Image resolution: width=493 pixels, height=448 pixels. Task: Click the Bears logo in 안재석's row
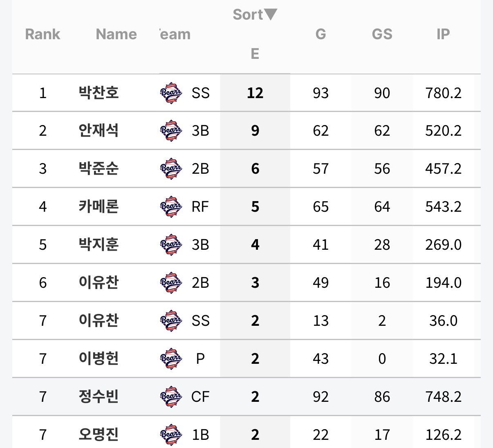[171, 131]
